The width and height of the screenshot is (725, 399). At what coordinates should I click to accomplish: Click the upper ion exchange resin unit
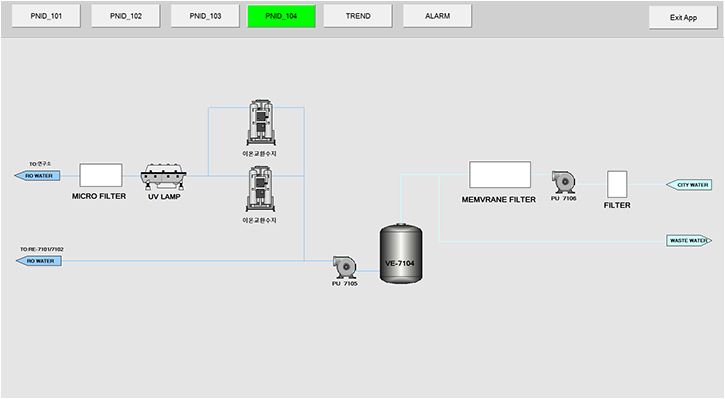261,123
